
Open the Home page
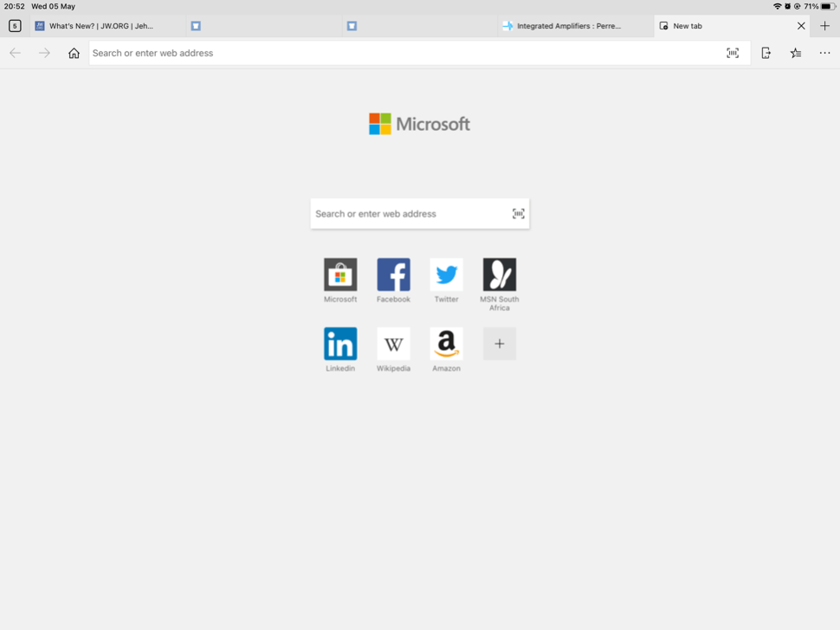[x=74, y=53]
